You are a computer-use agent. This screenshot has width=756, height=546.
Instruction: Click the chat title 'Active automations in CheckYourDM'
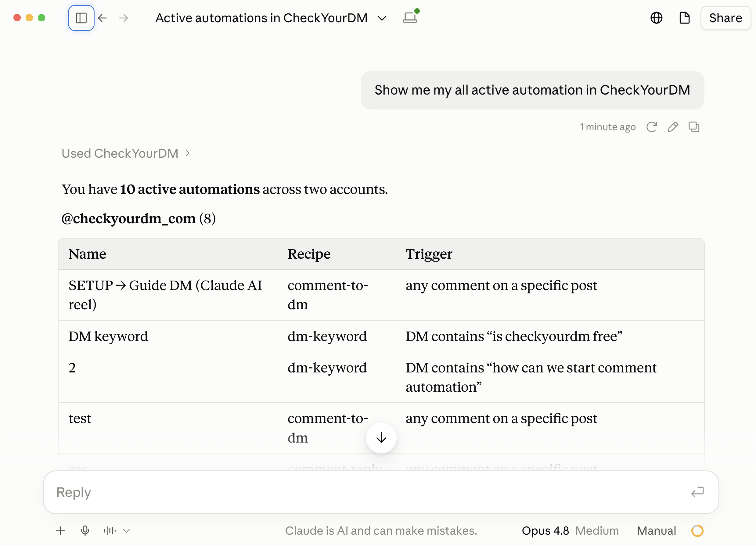(261, 18)
